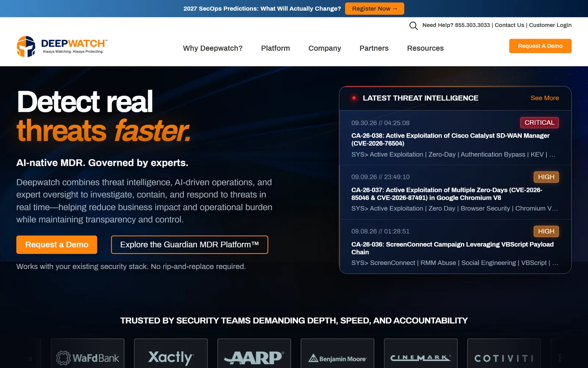Open the Partners menu
588x368 pixels.
pyautogui.click(x=374, y=48)
